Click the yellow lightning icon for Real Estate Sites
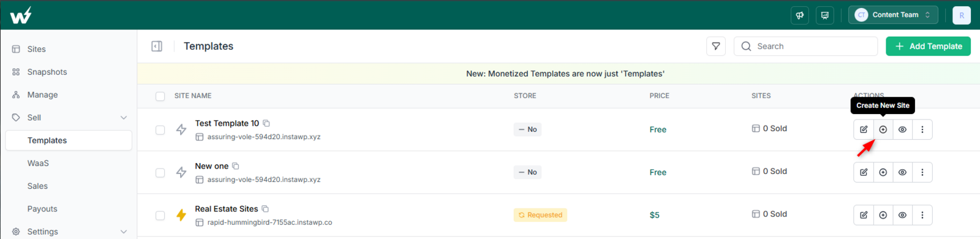Image resolution: width=980 pixels, height=239 pixels. pyautogui.click(x=181, y=215)
